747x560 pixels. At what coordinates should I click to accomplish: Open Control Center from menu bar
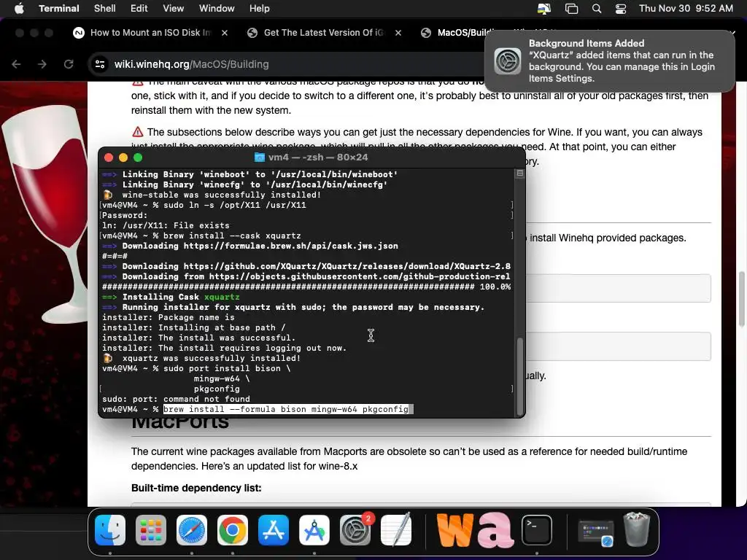(x=620, y=9)
